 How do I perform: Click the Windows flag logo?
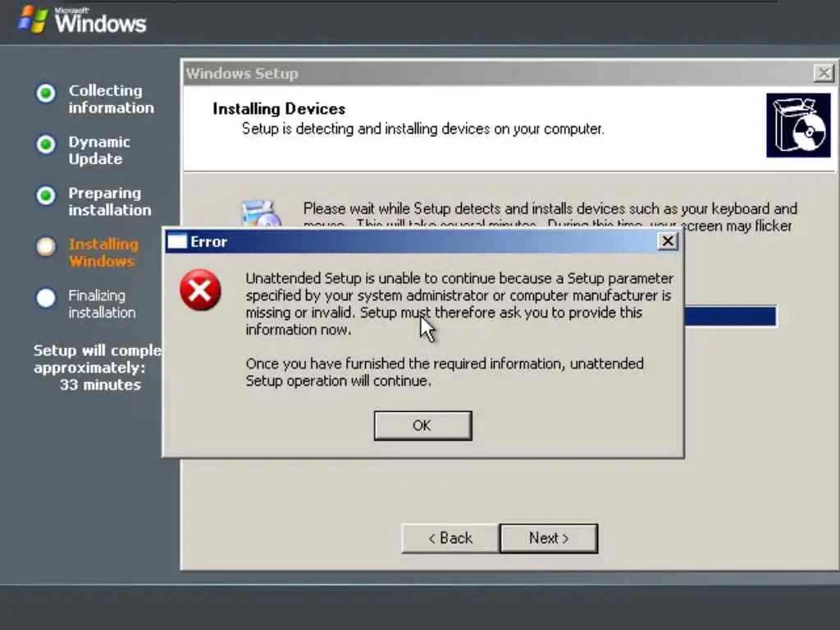point(33,20)
